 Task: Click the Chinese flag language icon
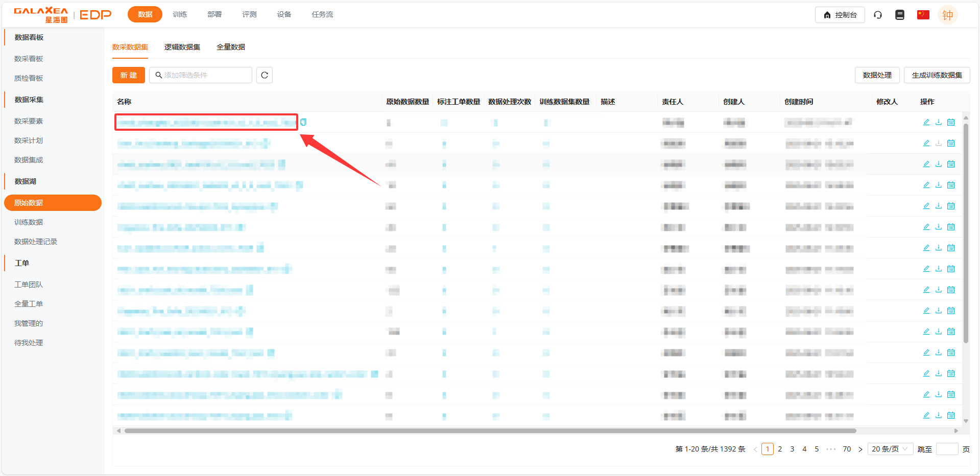(x=923, y=15)
